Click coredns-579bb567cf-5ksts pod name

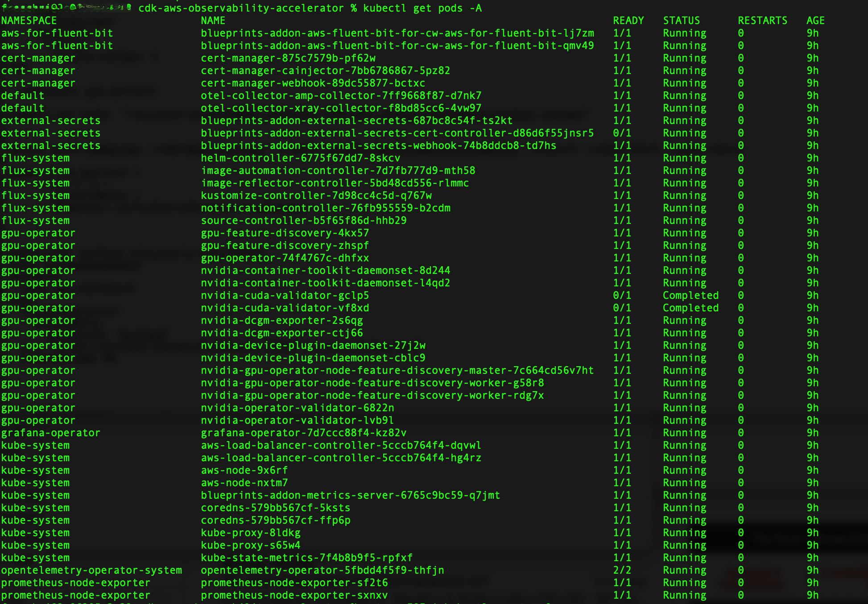tap(275, 508)
